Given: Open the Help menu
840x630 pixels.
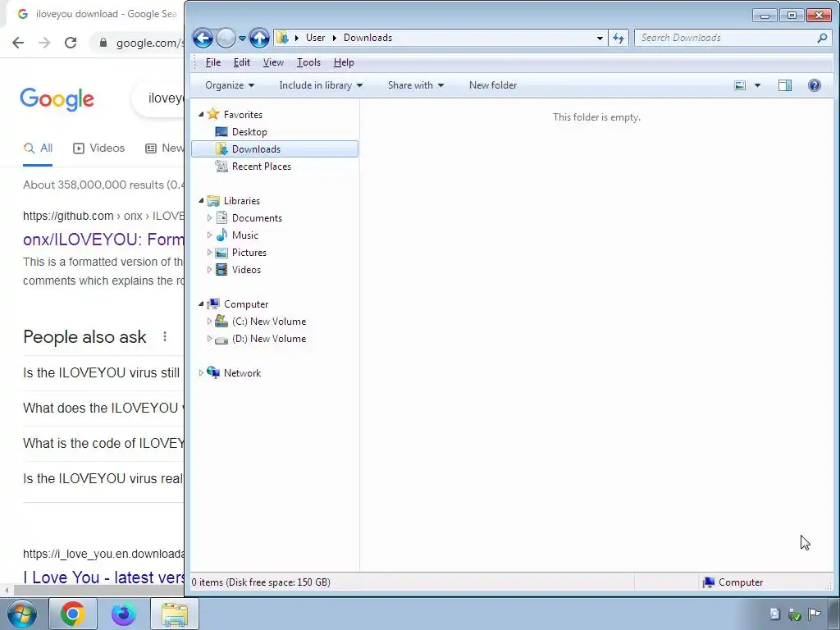Looking at the screenshot, I should (x=344, y=62).
